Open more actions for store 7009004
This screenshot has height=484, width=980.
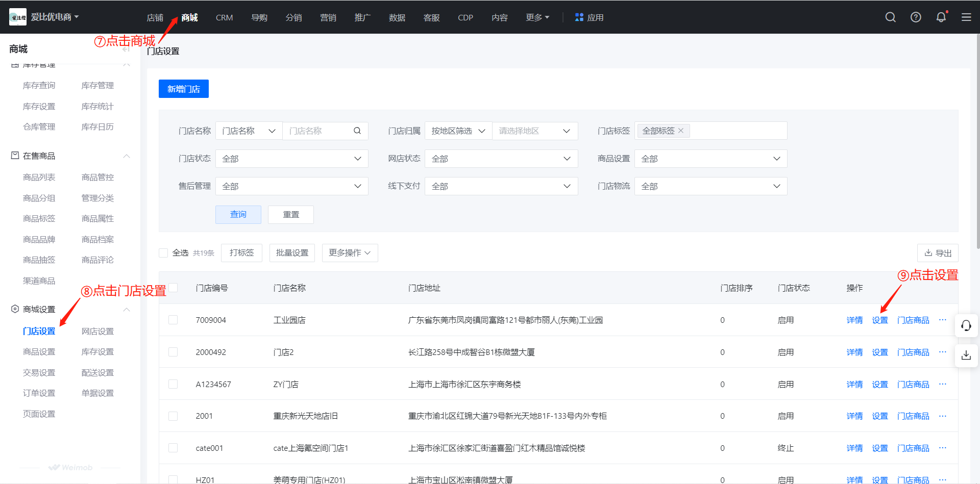942,320
